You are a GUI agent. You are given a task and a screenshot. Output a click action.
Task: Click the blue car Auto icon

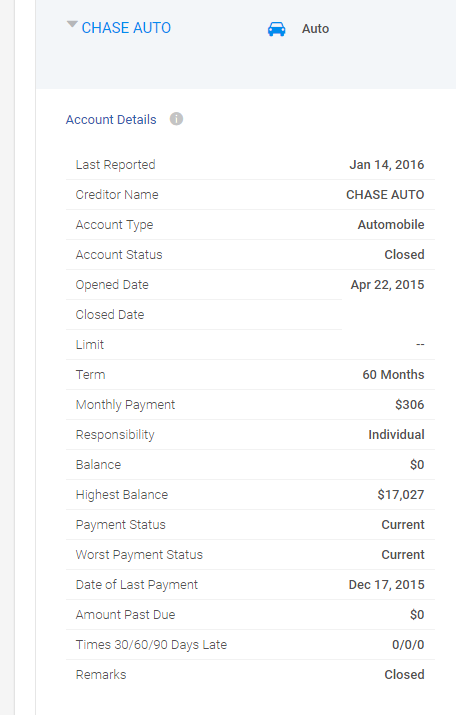click(276, 29)
